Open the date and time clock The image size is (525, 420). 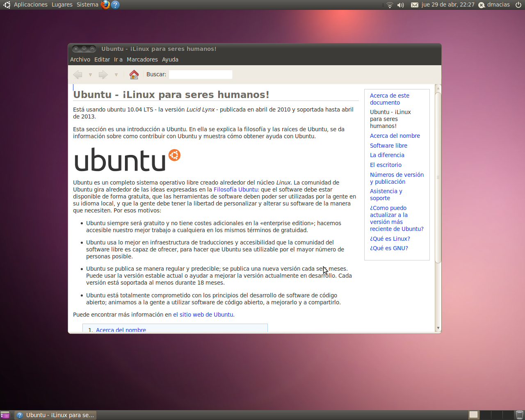coord(448,5)
